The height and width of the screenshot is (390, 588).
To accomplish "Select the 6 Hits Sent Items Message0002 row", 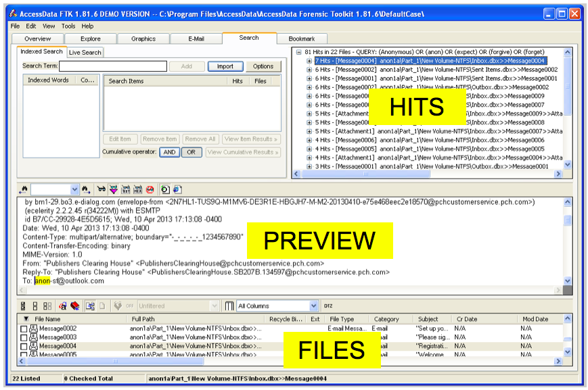I will 436,70.
